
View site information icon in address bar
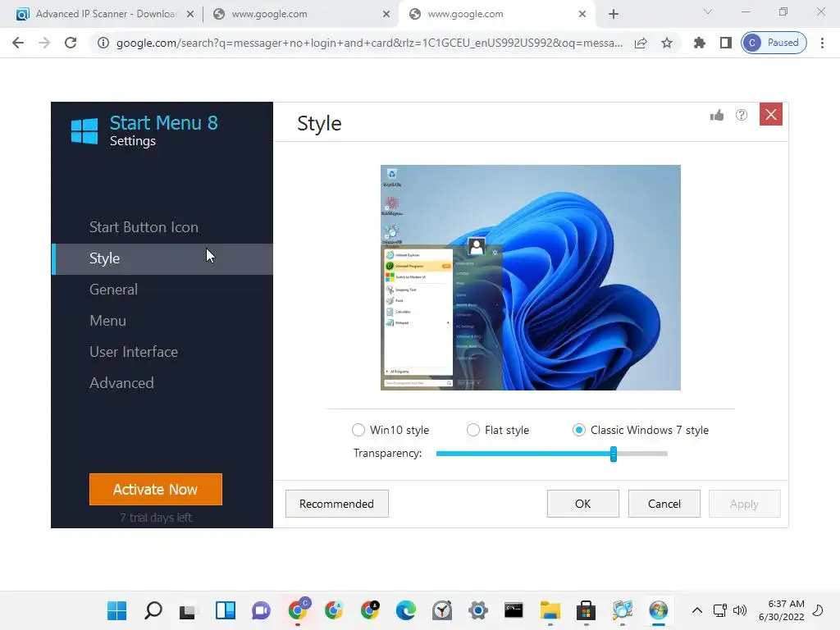click(x=103, y=43)
